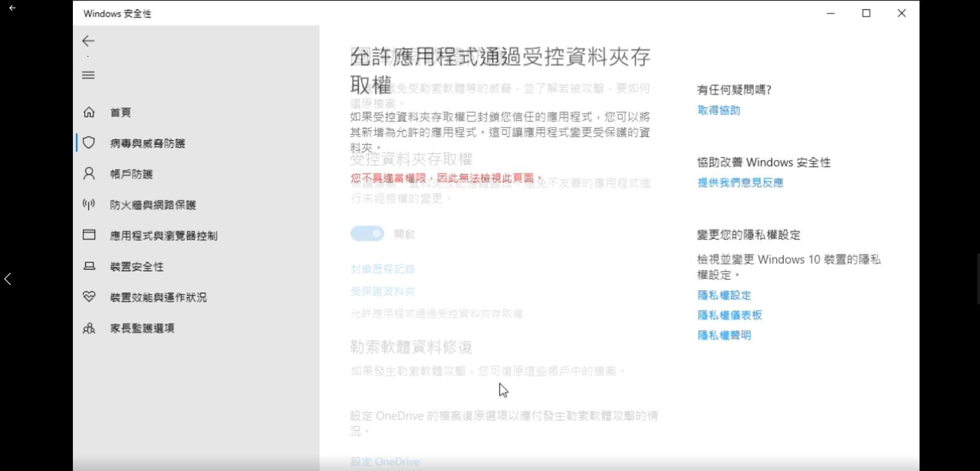Select the 病毒與威脅防護 shield icon
Image resolution: width=980 pixels, height=471 pixels.
click(89, 143)
